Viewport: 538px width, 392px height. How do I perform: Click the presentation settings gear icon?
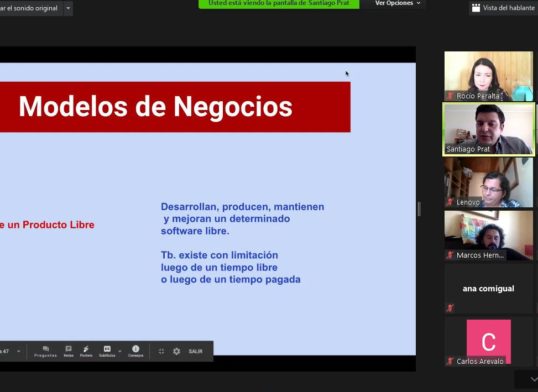(177, 351)
